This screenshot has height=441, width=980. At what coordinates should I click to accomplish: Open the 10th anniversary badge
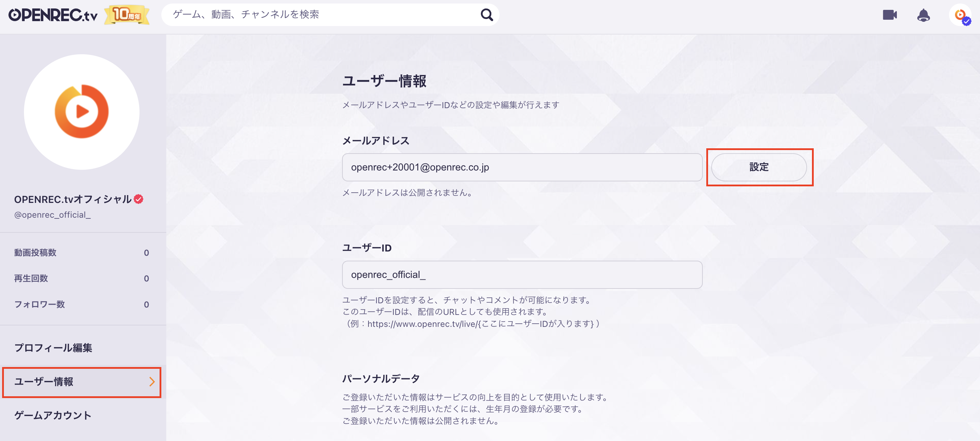click(127, 15)
